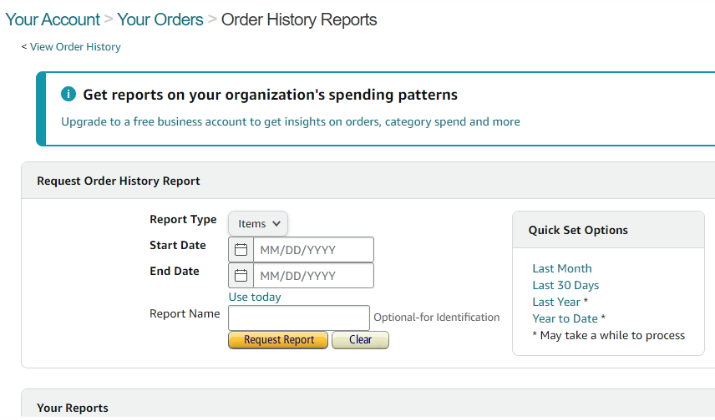Viewport: 715px width, 420px height.
Task: Select Last Month quick set option
Action: [562, 268]
